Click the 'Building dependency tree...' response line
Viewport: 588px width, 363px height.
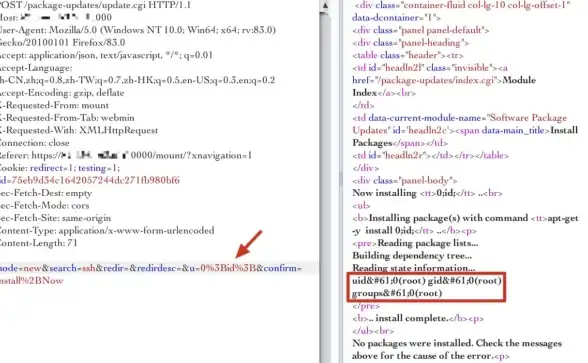tap(412, 255)
